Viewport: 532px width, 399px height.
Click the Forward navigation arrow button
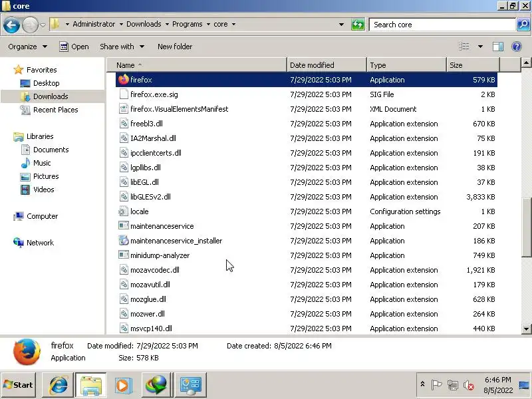pos(30,25)
